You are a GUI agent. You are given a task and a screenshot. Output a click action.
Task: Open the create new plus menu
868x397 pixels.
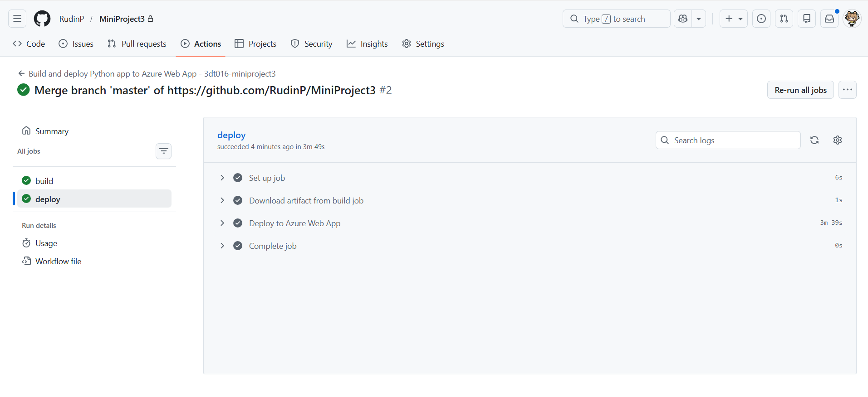click(x=734, y=19)
